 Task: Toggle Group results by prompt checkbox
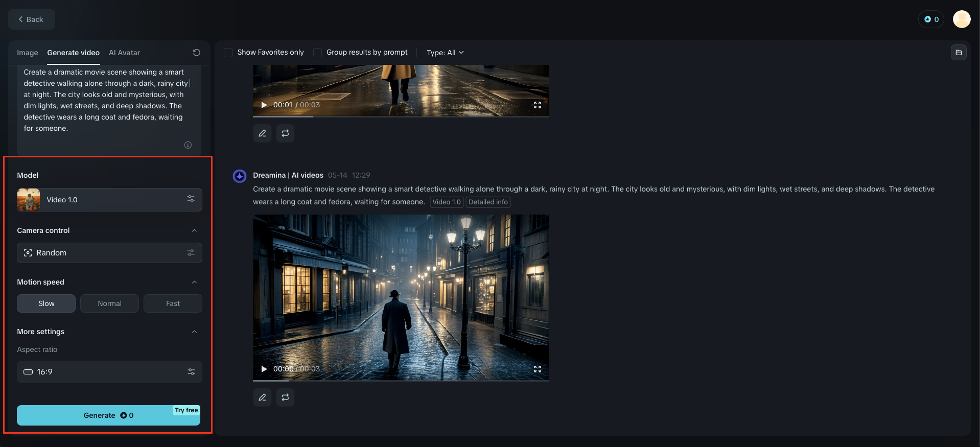tap(317, 53)
